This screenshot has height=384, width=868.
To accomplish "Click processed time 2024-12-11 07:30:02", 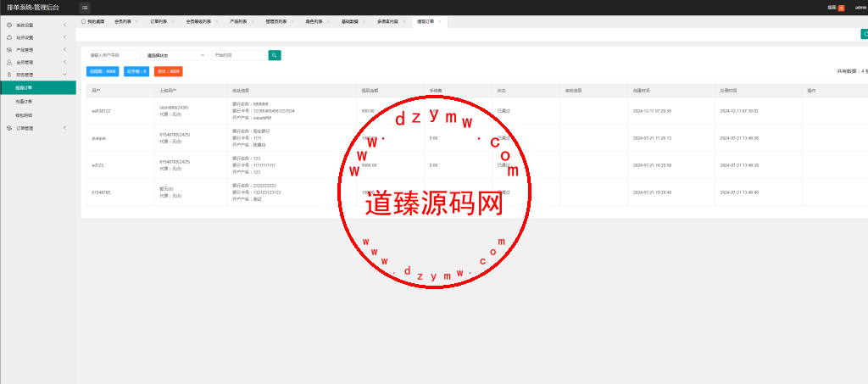I will pyautogui.click(x=739, y=111).
